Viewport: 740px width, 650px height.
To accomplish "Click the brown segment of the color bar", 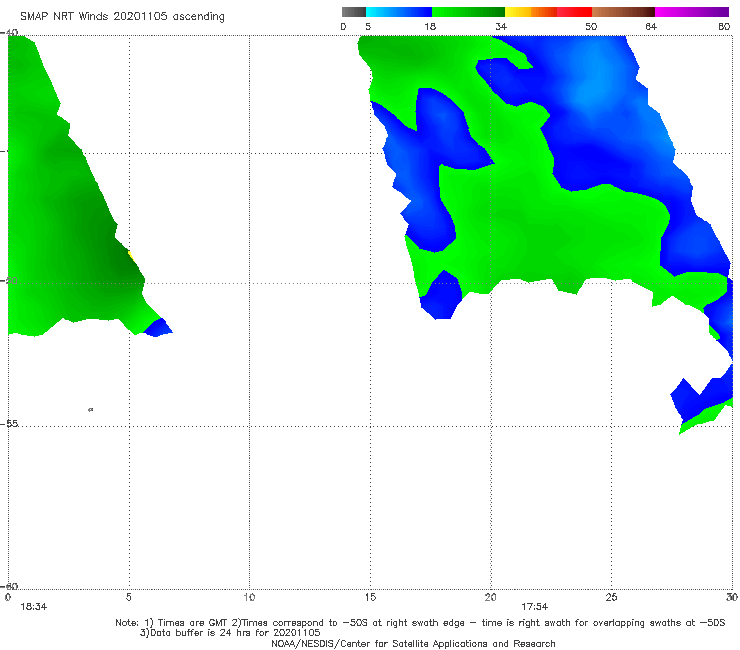I will coord(623,12).
